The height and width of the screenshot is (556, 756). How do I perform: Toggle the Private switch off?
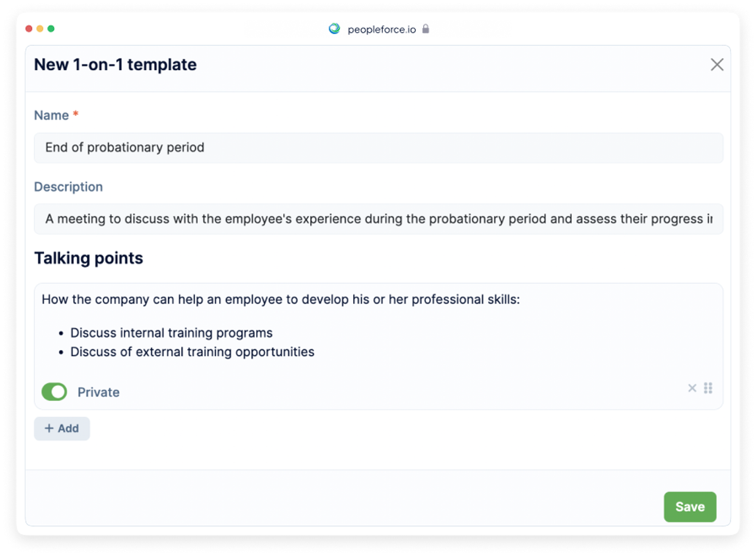tap(54, 392)
